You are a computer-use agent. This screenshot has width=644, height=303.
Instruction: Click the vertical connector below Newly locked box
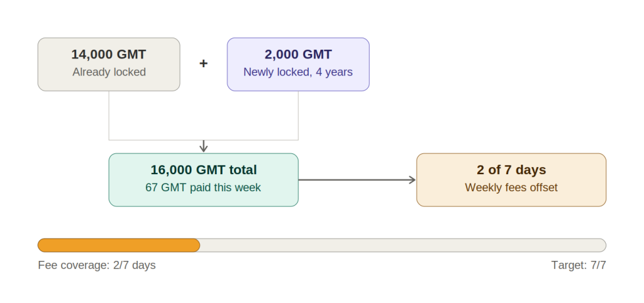click(298, 116)
